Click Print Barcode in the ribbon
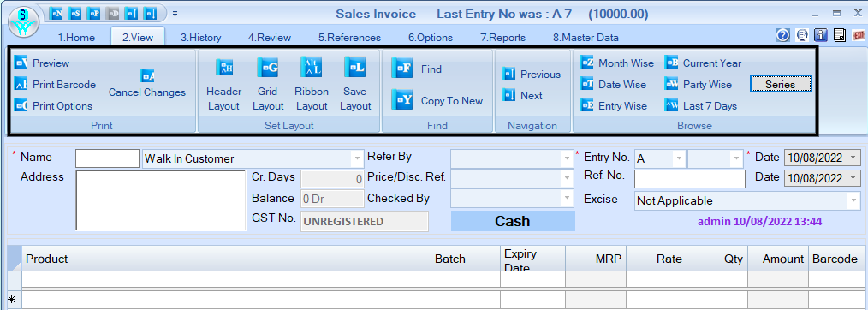 55,85
